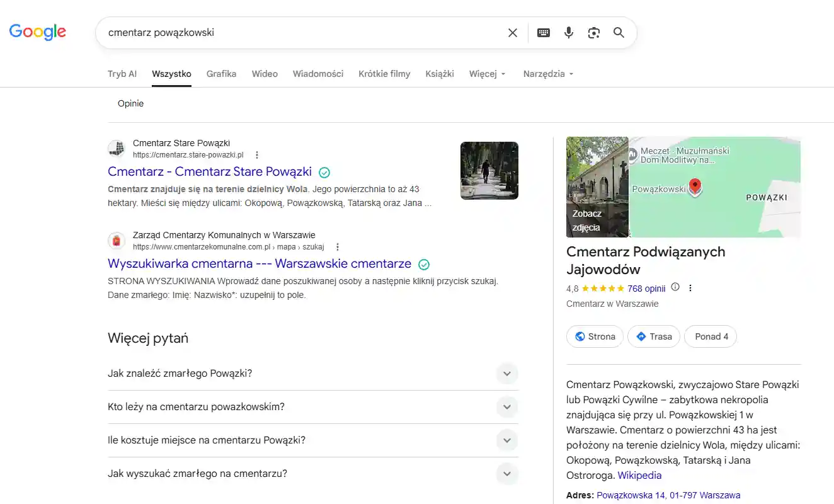Viewport: 834px width, 504px height.
Task: Click inside the search box text field
Action: 302,33
